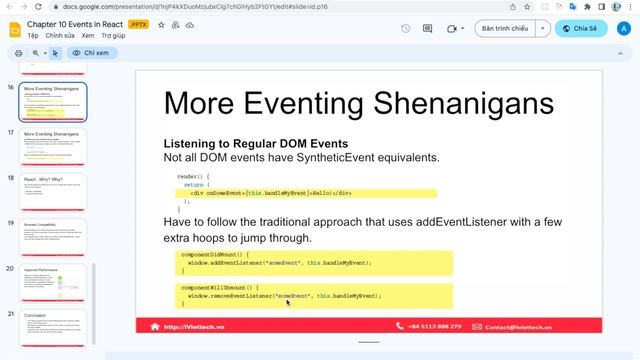This screenshot has width=640, height=360.
Task: Click the phone number in slide footer
Action: point(434,327)
